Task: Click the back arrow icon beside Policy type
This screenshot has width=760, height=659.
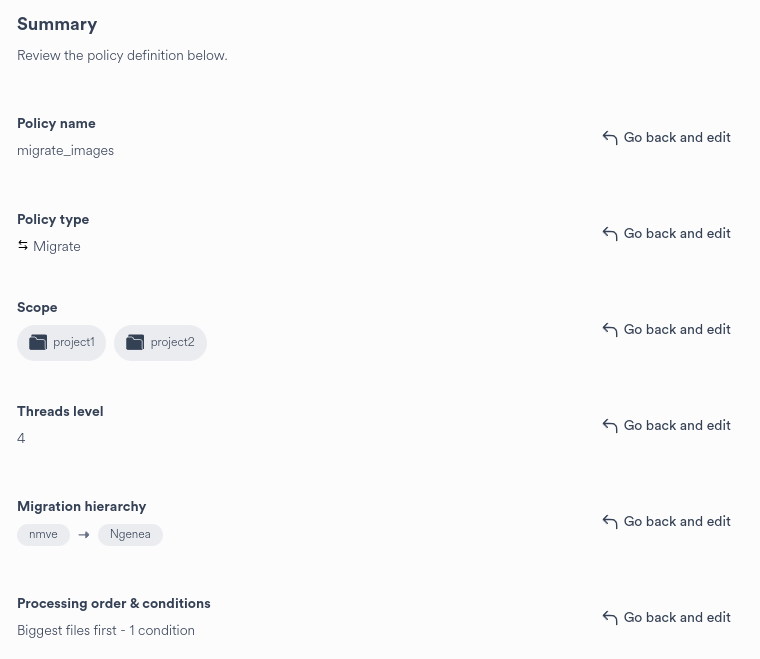Action: (x=610, y=234)
